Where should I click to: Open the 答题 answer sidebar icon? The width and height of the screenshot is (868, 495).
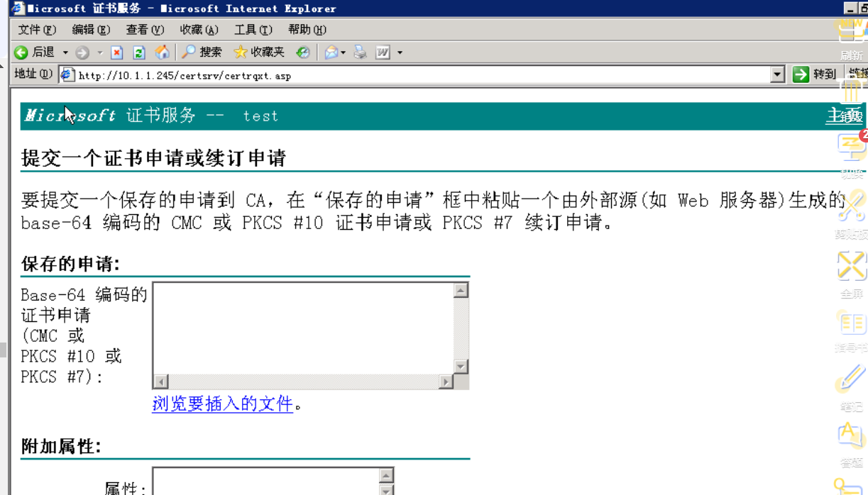pos(851,445)
